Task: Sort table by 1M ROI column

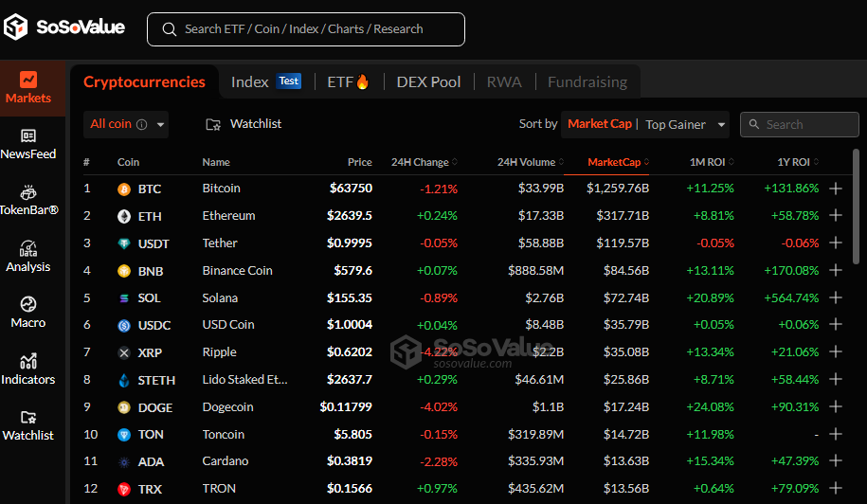Action: tap(712, 162)
